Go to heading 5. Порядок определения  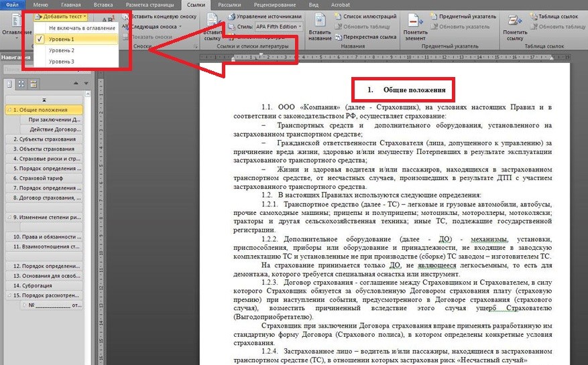click(x=44, y=168)
